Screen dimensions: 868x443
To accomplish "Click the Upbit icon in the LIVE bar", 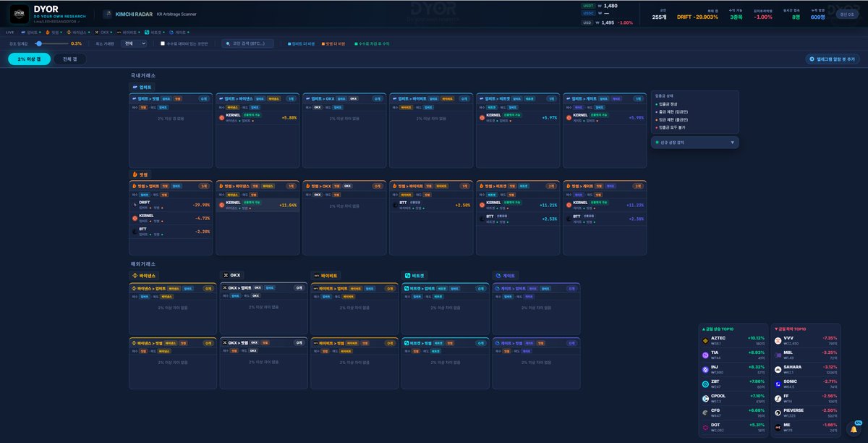I will tap(23, 33).
